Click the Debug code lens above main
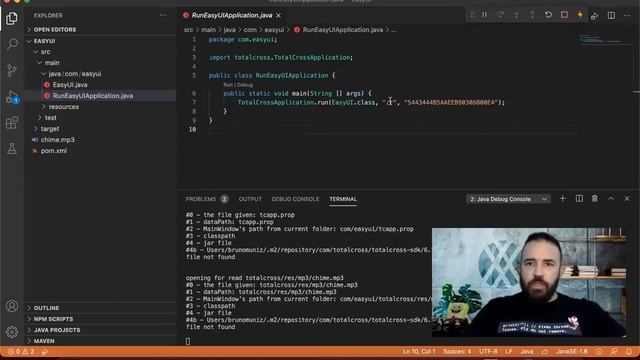 (245, 85)
